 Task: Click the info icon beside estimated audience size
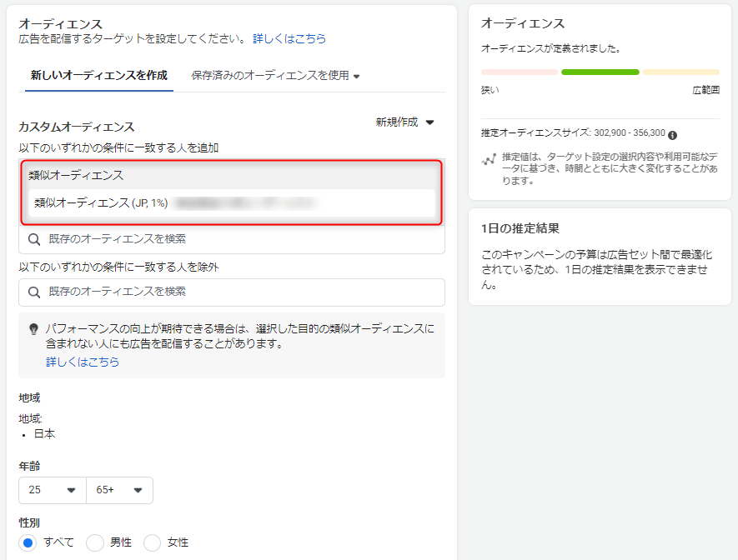(x=672, y=135)
